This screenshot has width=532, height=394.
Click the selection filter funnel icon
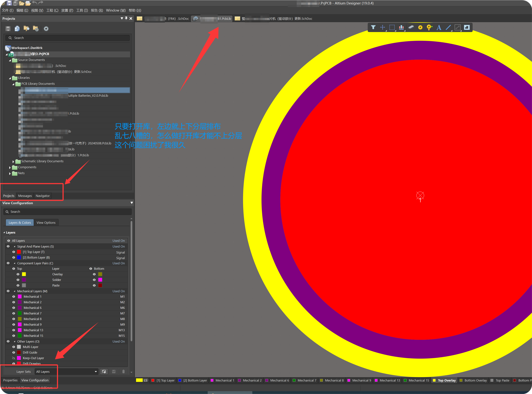373,27
